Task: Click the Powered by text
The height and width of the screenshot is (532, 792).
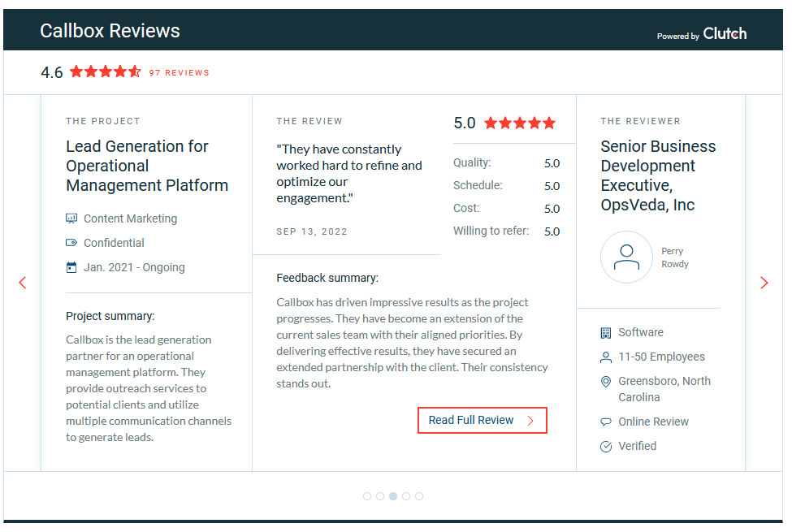Action: tap(677, 37)
